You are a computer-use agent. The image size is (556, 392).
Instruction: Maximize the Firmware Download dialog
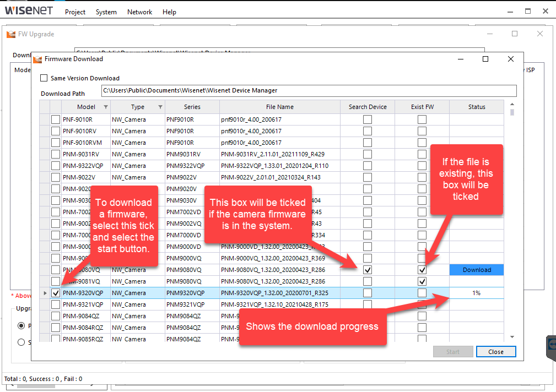coord(485,59)
